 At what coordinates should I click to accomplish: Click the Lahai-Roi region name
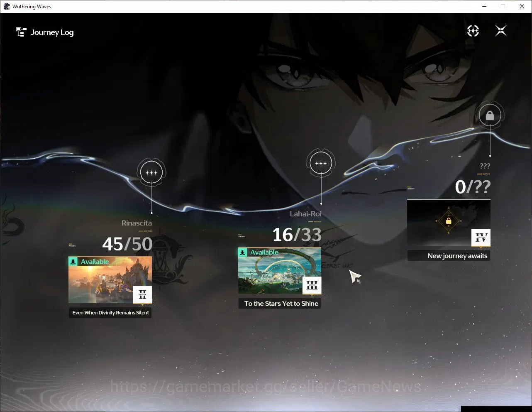pyautogui.click(x=306, y=214)
